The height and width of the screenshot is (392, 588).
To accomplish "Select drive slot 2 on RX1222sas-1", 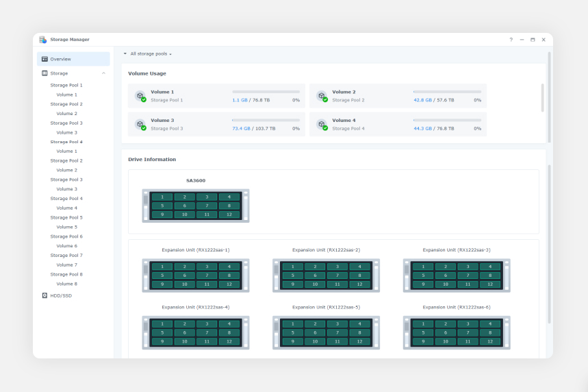I will tap(185, 267).
